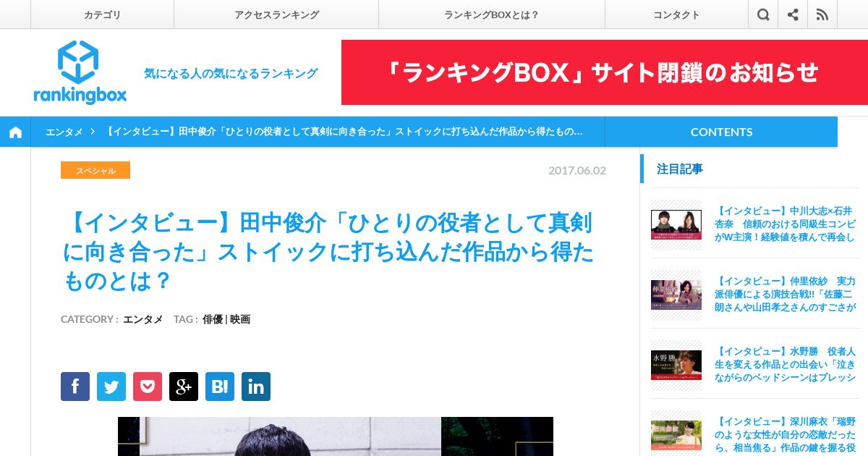Bookmark with Hatena B! icon
Viewport: 868px width, 456px height.
tap(220, 387)
